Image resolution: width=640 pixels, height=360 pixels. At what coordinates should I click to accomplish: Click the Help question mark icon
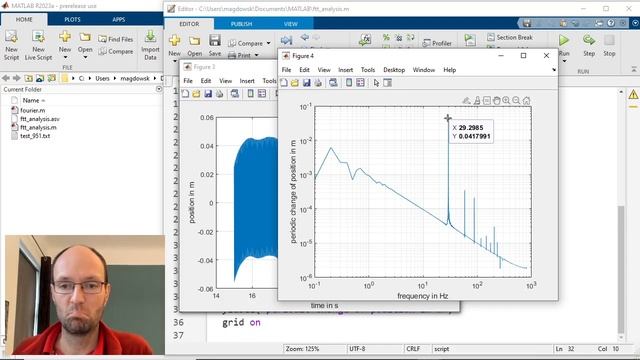(x=611, y=23)
